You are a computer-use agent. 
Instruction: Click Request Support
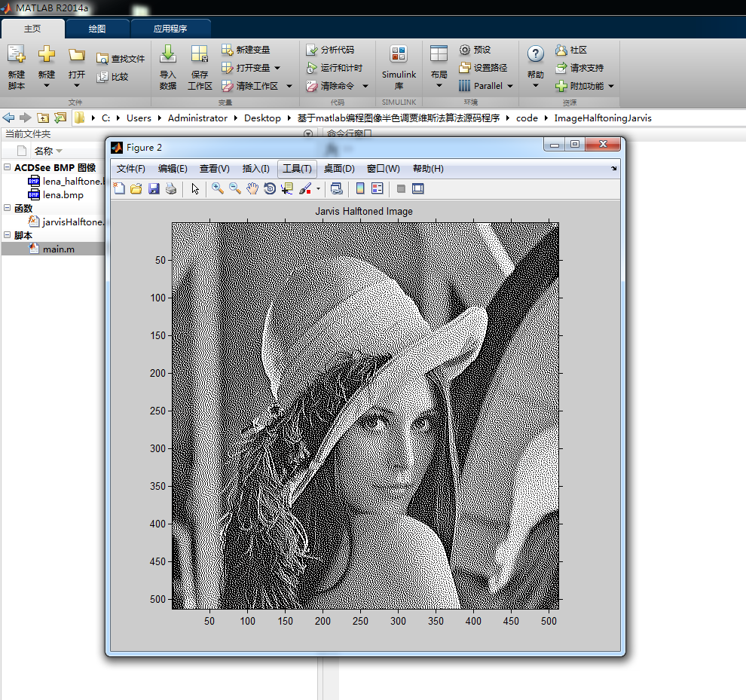(579, 68)
